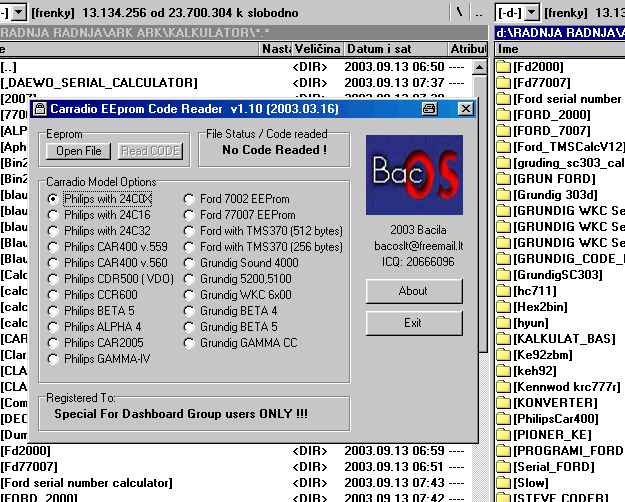Select the FORD_7007 folder icon in right panel
The image size is (625, 502).
point(504,131)
